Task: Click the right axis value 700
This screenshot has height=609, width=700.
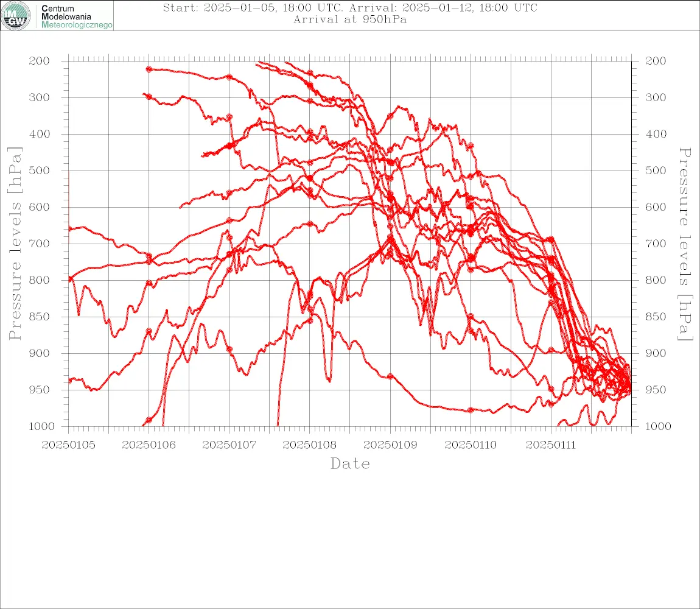Action: [656, 244]
